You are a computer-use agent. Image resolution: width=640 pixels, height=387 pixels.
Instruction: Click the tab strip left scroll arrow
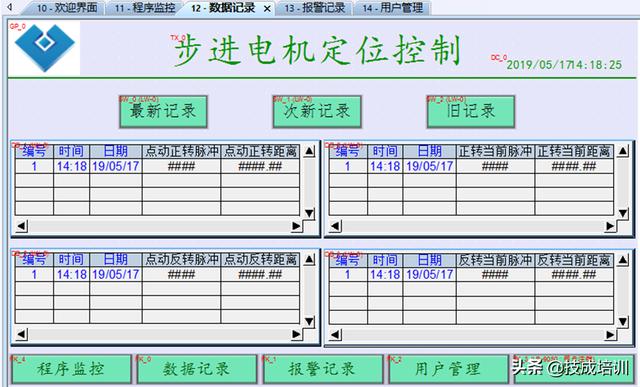coord(10,7)
